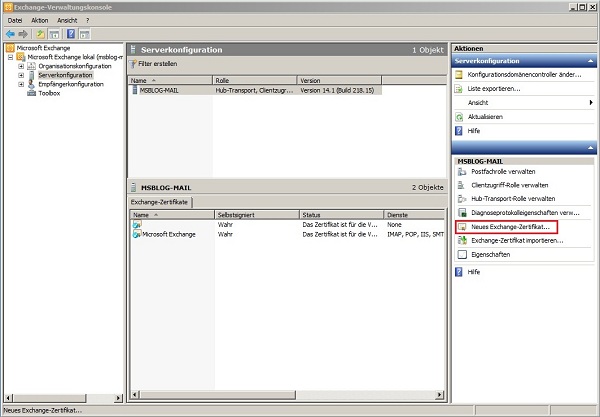
Task: Click the Hub-Transport-Rolle verwalten icon
Action: 462,199
